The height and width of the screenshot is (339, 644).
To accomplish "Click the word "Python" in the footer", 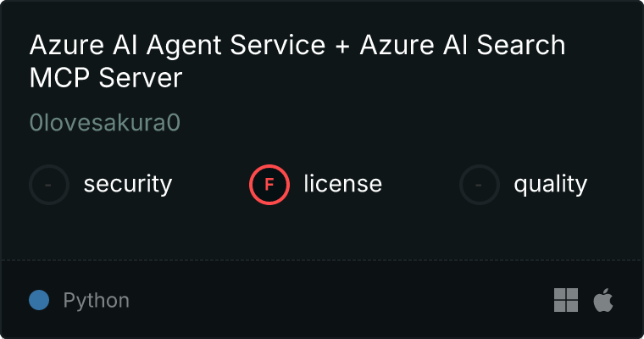I will (96, 300).
